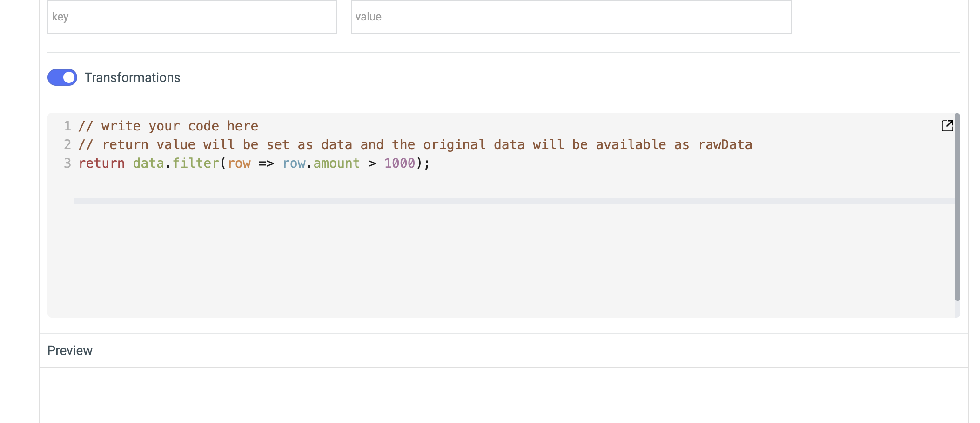This screenshot has width=980, height=423.
Task: Click line number 2 in gutter
Action: 67,145
